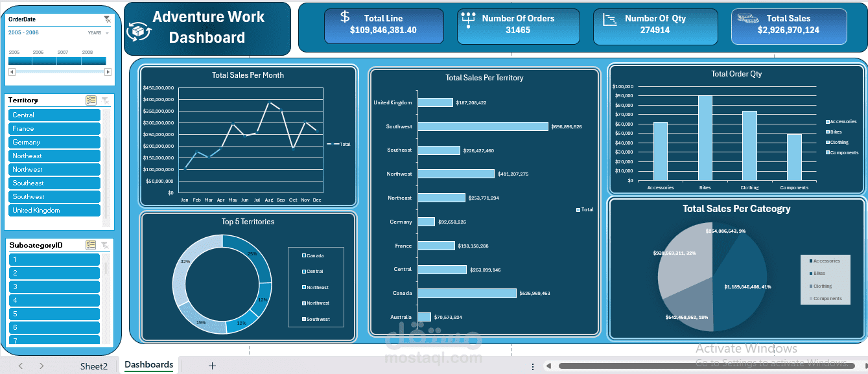
Task: Click the money stack icon in Total Sales
Action: point(749,19)
